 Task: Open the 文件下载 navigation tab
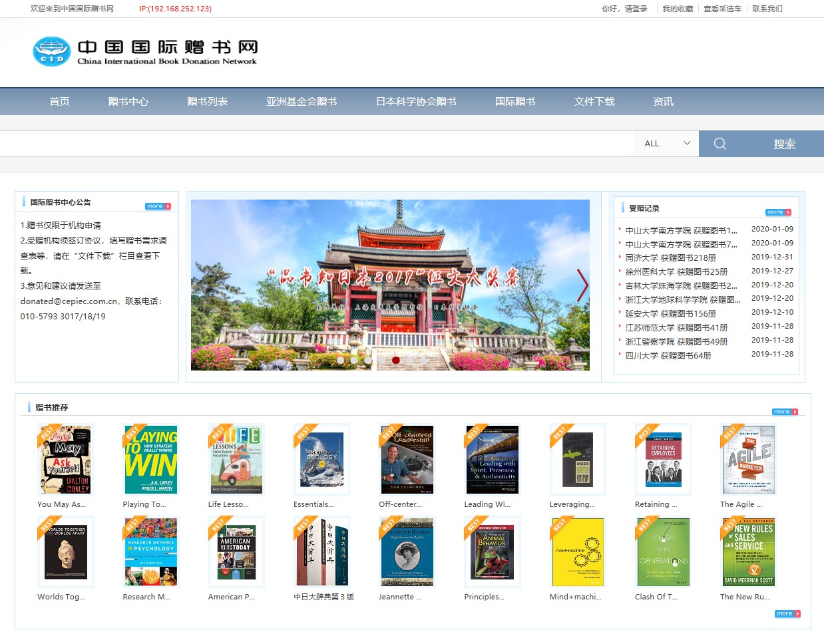point(594,102)
